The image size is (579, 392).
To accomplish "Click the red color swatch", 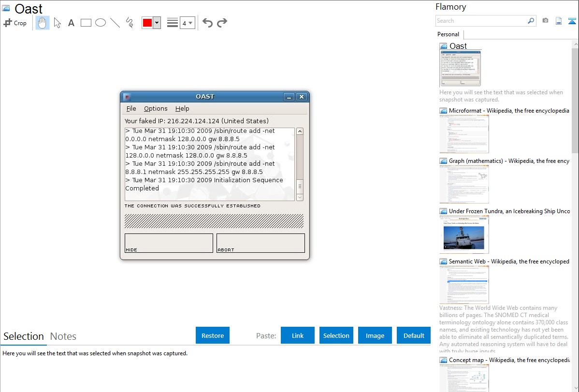I will point(147,23).
